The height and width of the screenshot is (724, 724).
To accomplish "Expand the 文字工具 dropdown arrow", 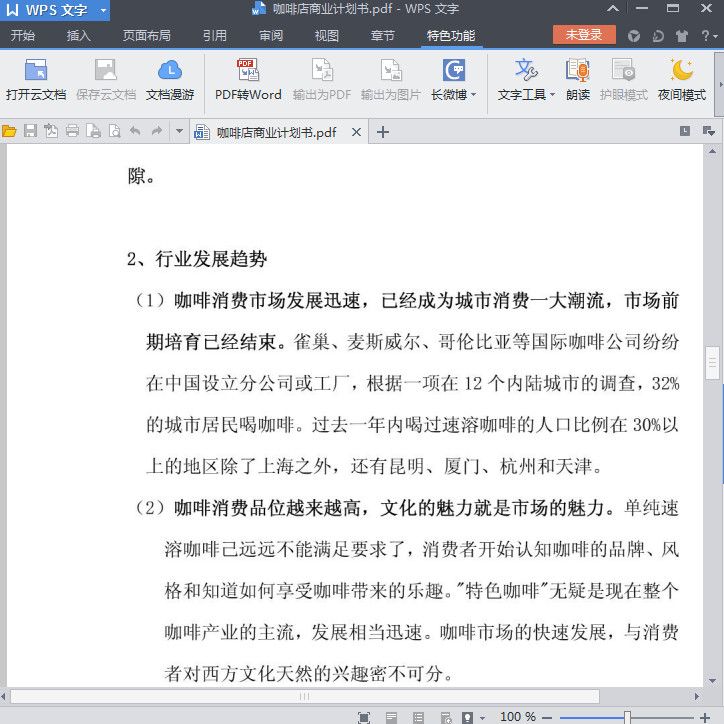I will (552, 95).
